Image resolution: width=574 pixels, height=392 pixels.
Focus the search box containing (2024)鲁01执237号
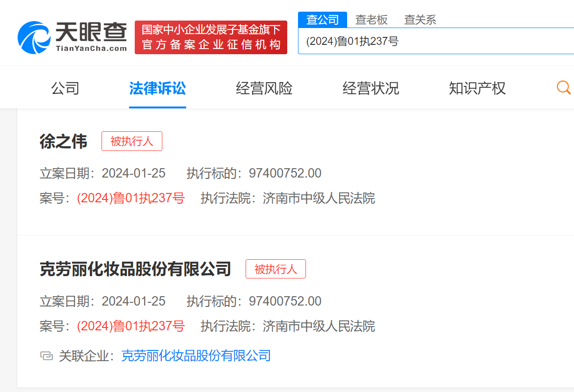435,41
